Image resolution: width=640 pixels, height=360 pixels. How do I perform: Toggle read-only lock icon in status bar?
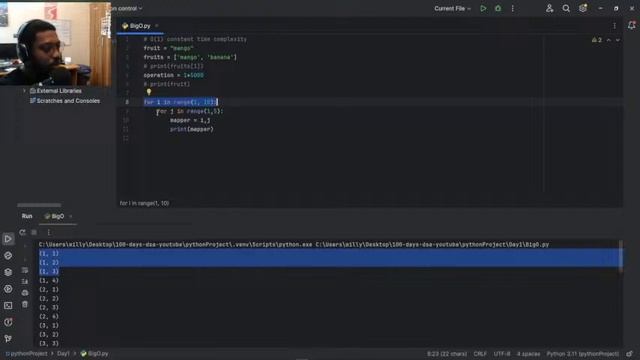629,354
